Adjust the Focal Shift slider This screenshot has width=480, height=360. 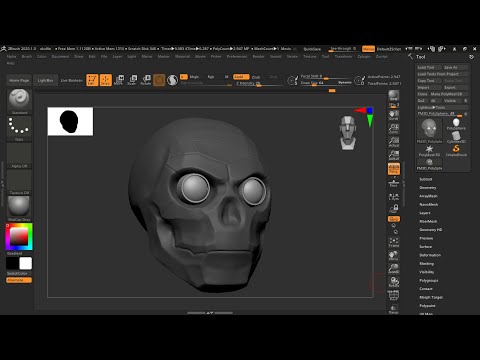tap(326, 77)
